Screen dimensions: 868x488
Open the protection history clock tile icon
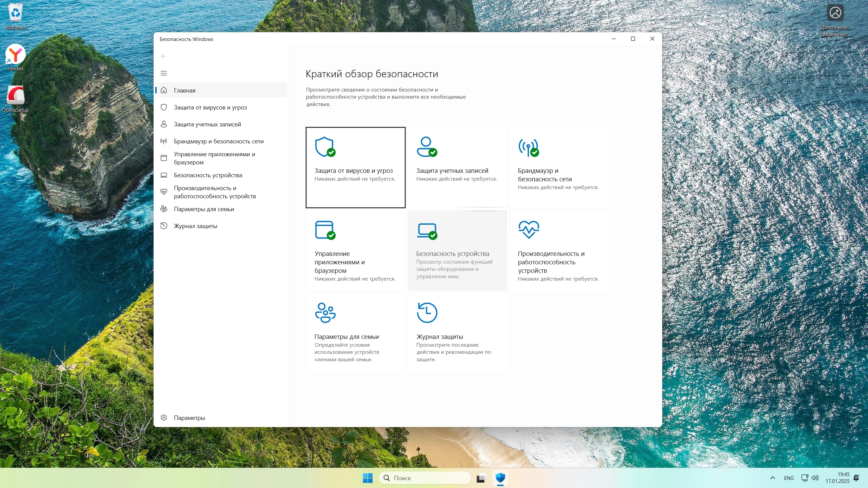(x=427, y=312)
